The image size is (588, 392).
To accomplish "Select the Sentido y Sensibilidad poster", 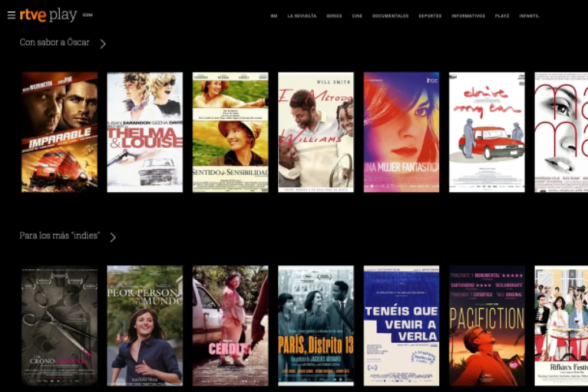I will tap(230, 132).
